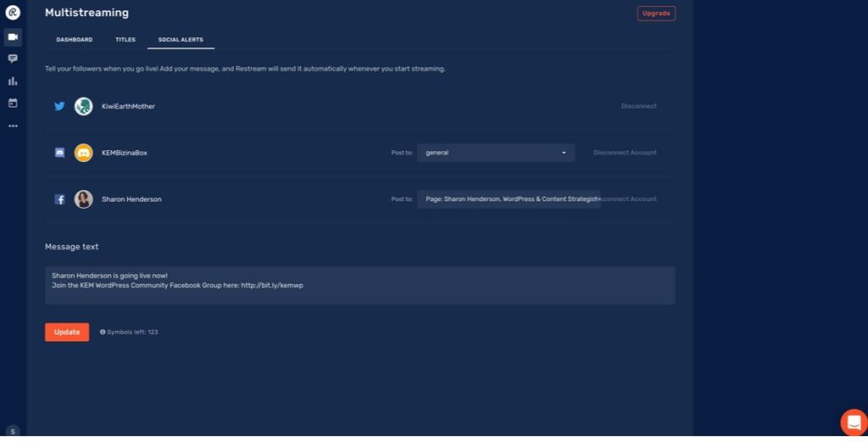Click the Facebook logo icon

coord(60,199)
